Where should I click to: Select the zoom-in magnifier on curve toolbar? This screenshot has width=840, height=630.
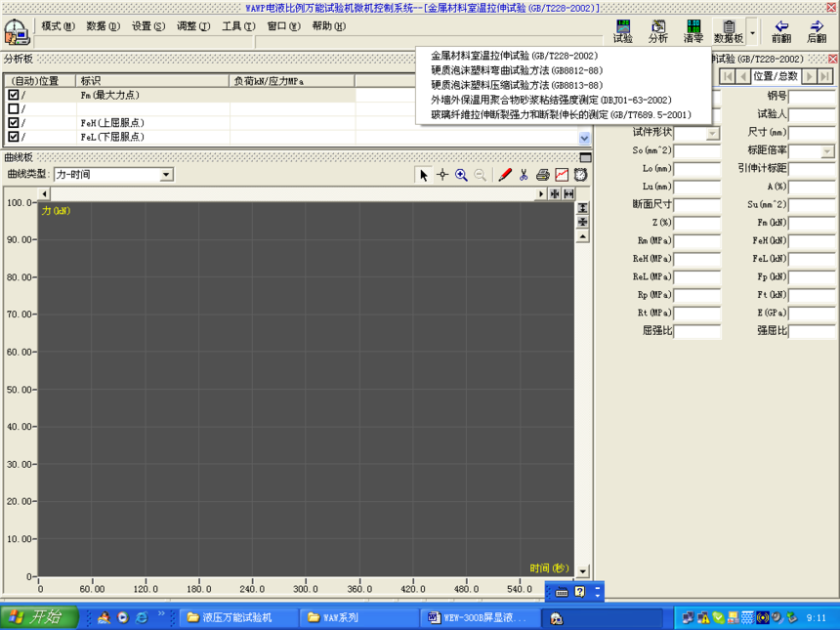461,175
